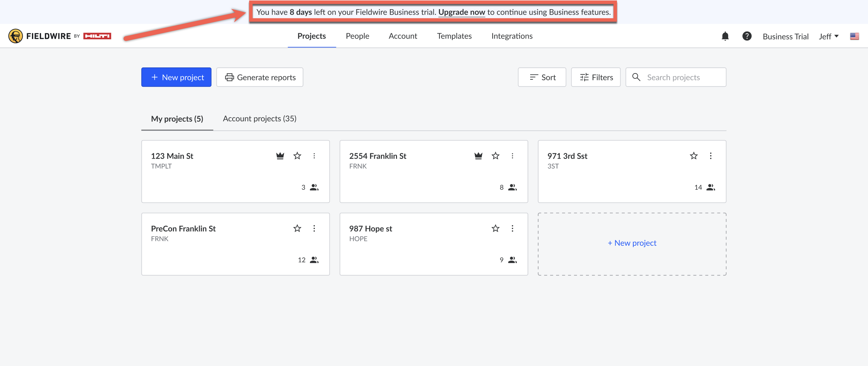The height and width of the screenshot is (366, 868).
Task: Open the Sort options
Action: coord(542,77)
